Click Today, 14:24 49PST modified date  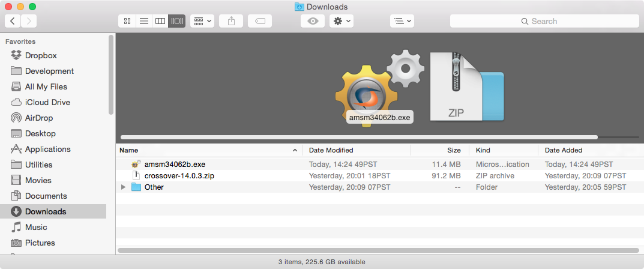tap(343, 165)
